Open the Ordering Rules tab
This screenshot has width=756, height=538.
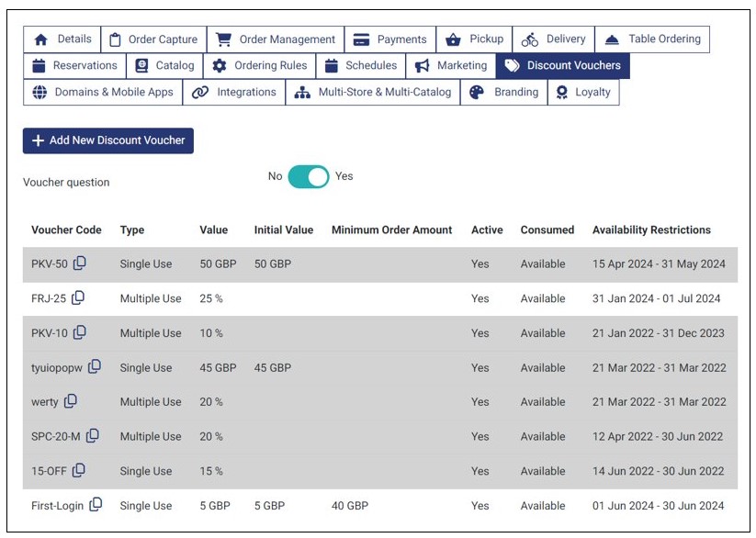coord(259,65)
